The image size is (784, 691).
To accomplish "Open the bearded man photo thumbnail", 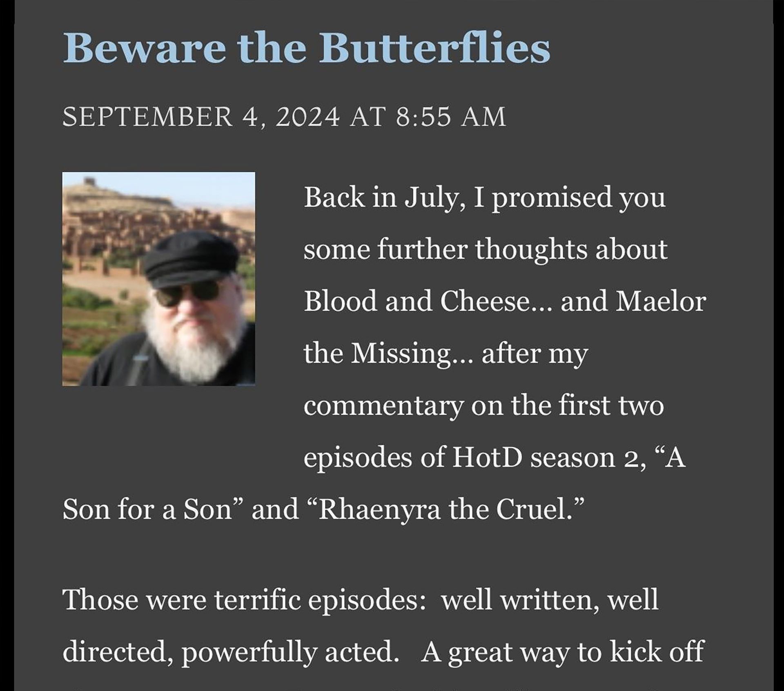I will [159, 279].
